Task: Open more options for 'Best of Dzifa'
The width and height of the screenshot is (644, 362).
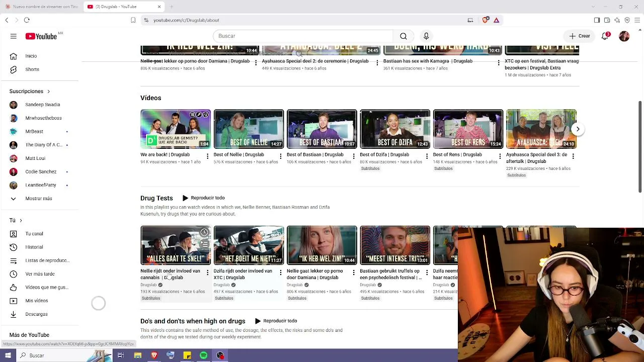Action: tap(427, 156)
